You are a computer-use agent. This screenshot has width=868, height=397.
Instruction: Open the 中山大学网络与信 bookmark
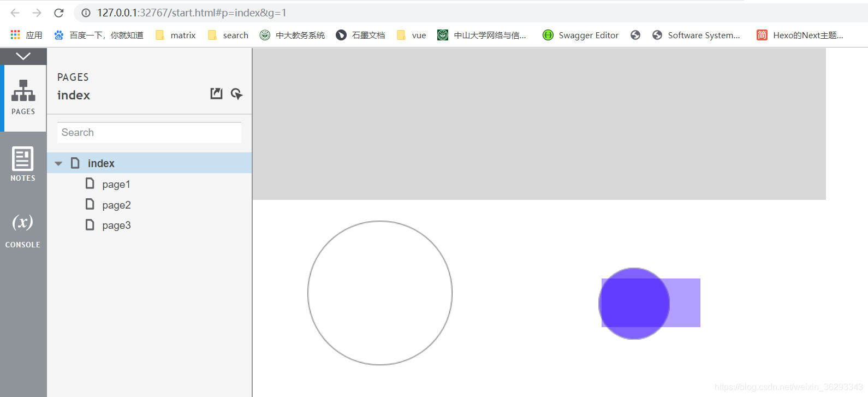coord(482,35)
